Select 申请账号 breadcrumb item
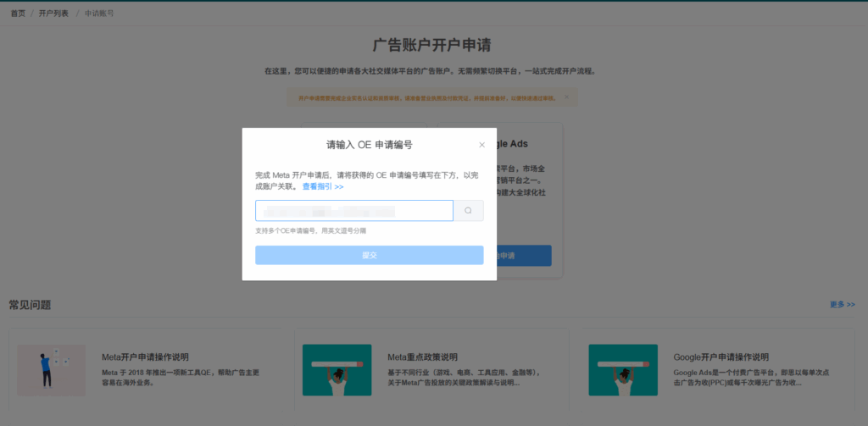This screenshot has height=426, width=868. point(99,14)
